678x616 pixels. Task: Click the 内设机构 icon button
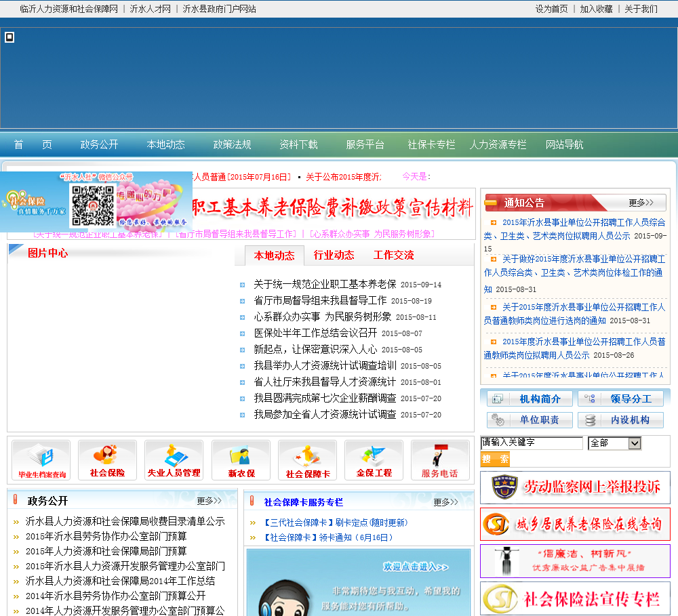click(x=620, y=419)
